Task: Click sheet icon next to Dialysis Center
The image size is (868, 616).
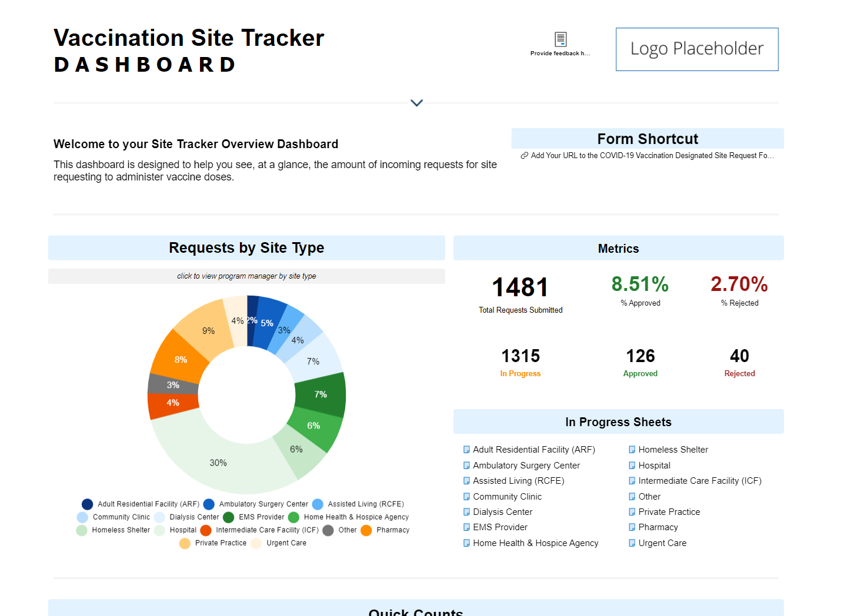Action: pyautogui.click(x=466, y=512)
